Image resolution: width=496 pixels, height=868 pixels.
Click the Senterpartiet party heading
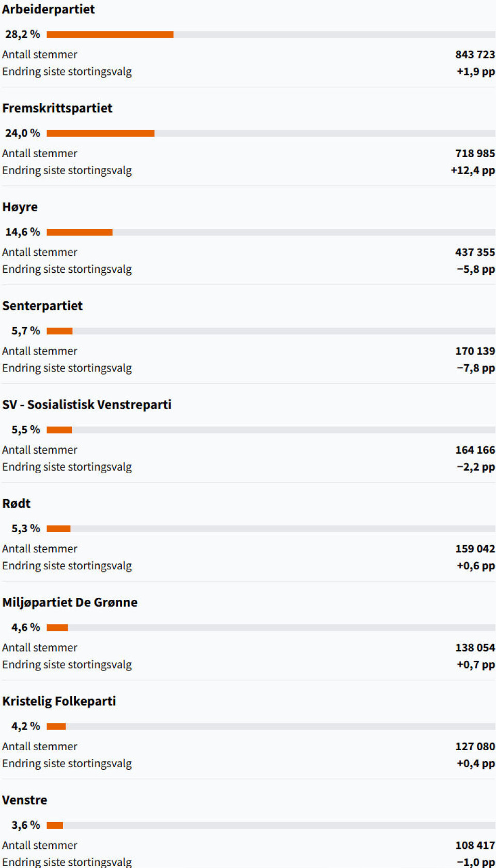tap(42, 306)
